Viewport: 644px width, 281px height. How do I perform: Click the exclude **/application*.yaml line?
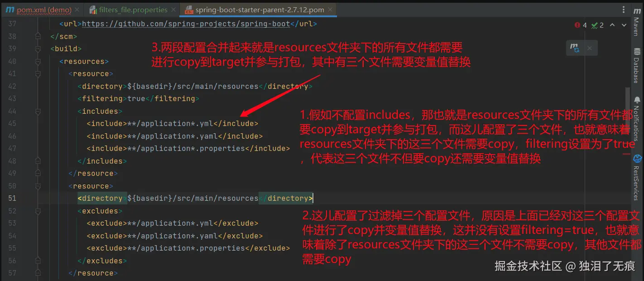click(174, 236)
